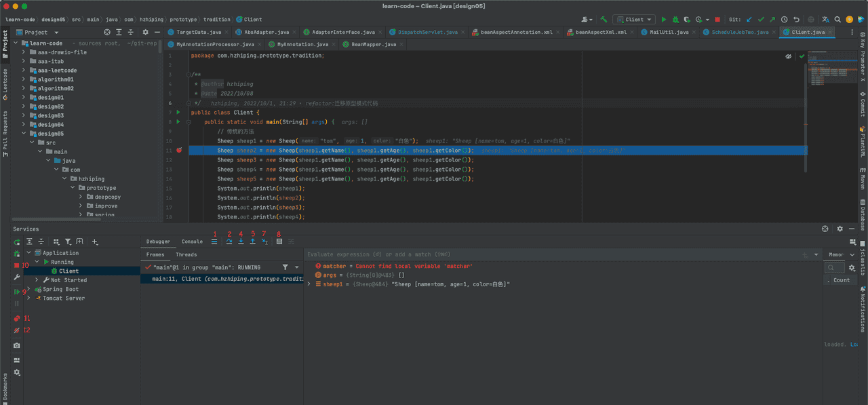Viewport: 868px width, 405px height.
Task: Click the Step Into debugger icon
Action: pos(241,242)
